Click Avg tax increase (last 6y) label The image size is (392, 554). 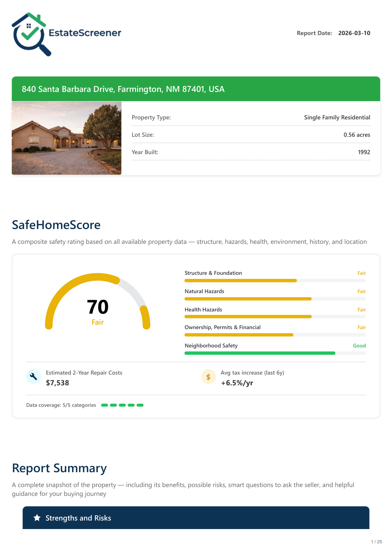(252, 373)
